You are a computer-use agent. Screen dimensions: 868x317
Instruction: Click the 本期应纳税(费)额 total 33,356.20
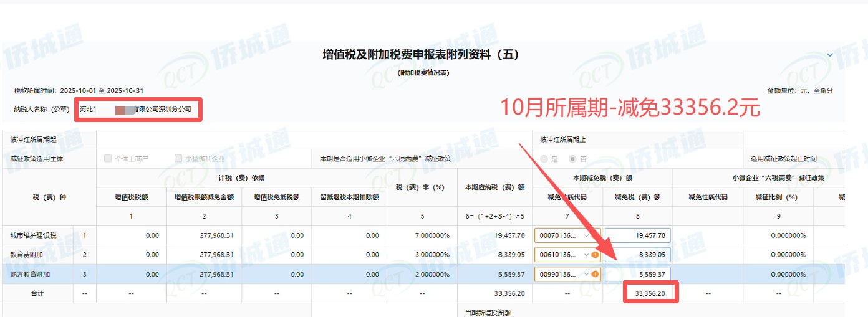click(509, 293)
